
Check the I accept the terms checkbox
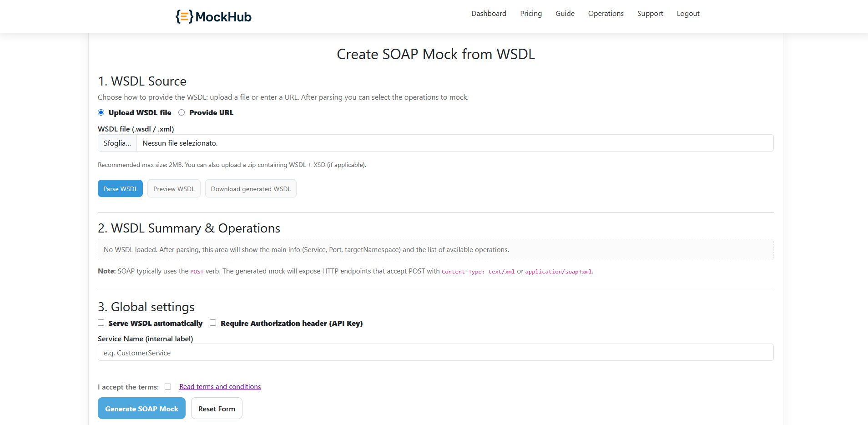pos(168,386)
